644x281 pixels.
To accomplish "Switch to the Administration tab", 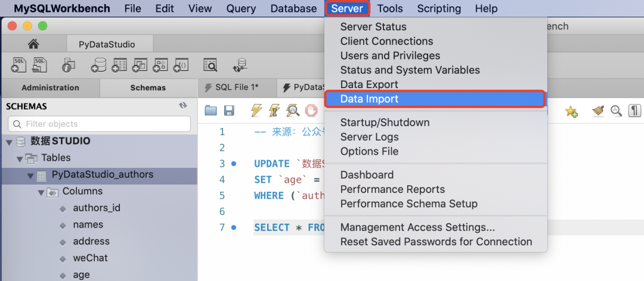I will [x=50, y=88].
